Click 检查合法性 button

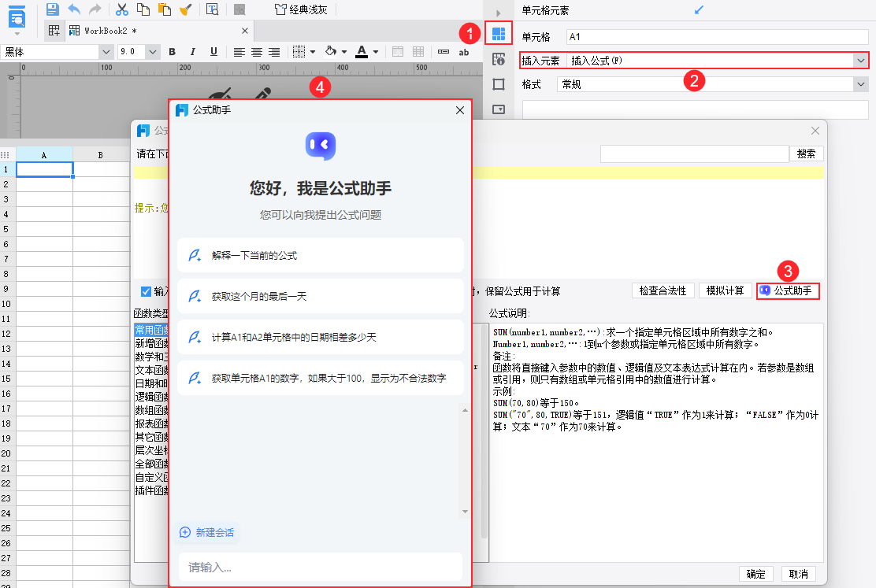[x=663, y=291]
